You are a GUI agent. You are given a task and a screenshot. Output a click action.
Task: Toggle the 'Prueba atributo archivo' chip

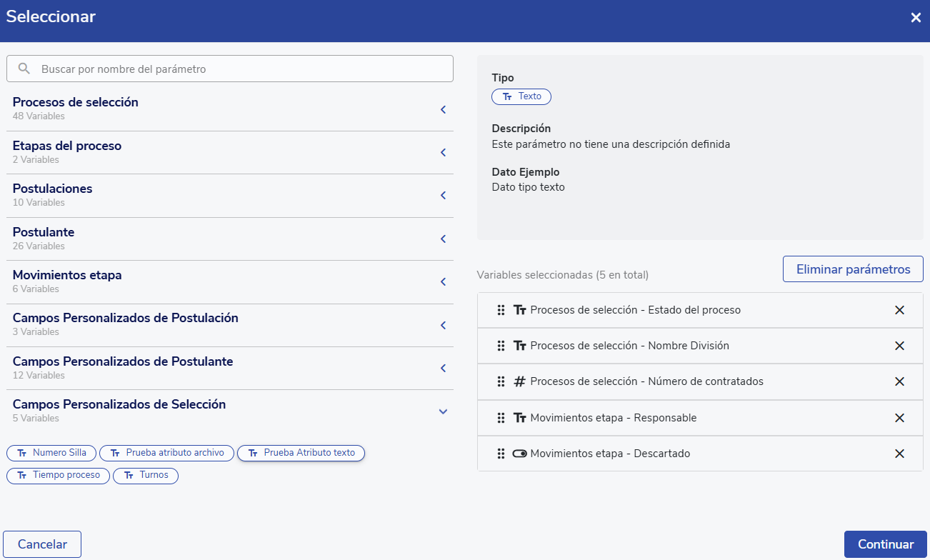pos(166,453)
